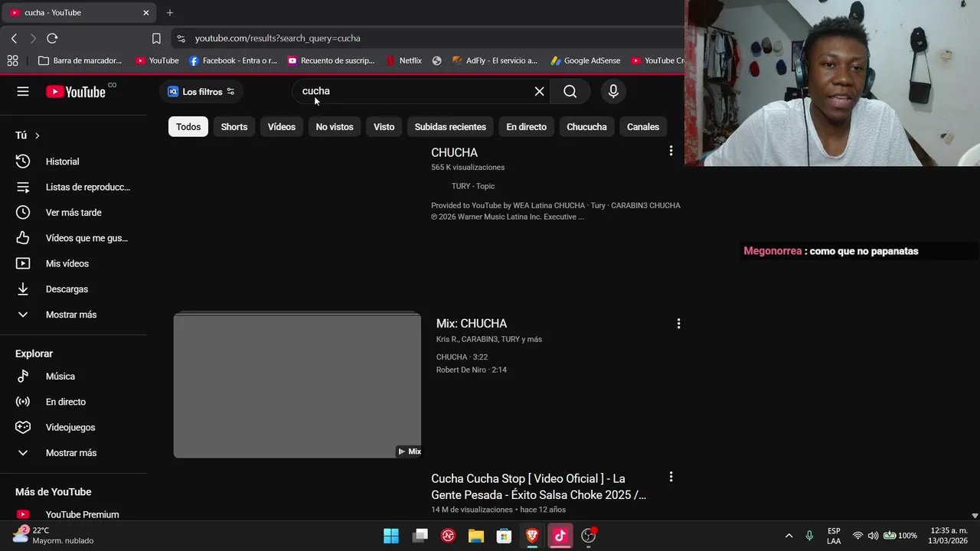This screenshot has width=980, height=551.
Task: Select the En directo filter chip
Action: (x=527, y=127)
